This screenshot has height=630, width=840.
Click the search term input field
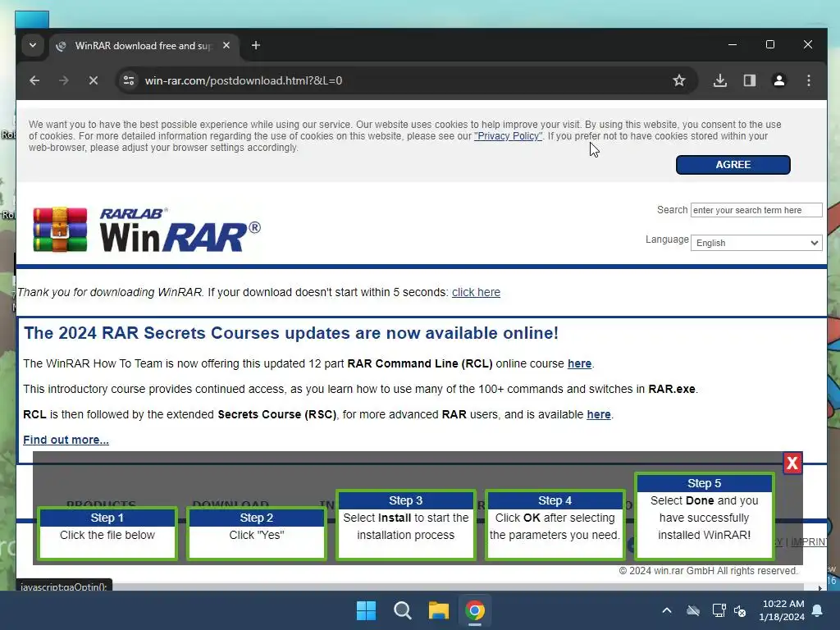pos(756,210)
